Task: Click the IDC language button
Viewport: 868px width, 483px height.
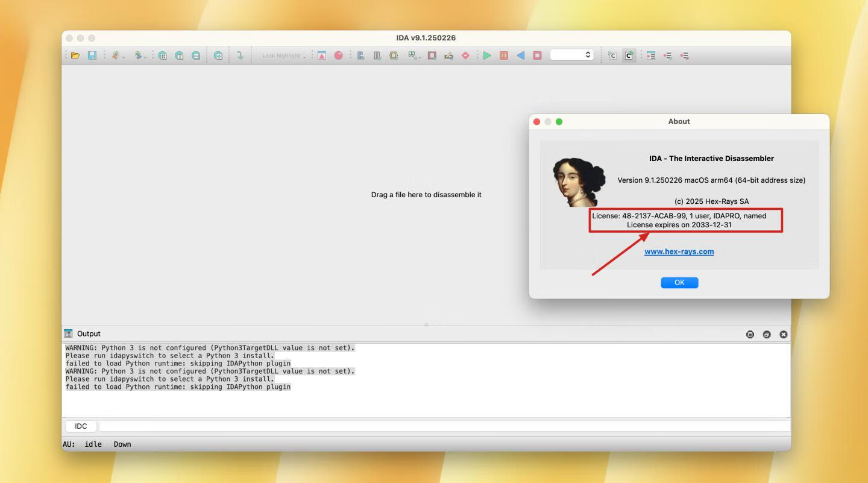Action: click(81, 426)
